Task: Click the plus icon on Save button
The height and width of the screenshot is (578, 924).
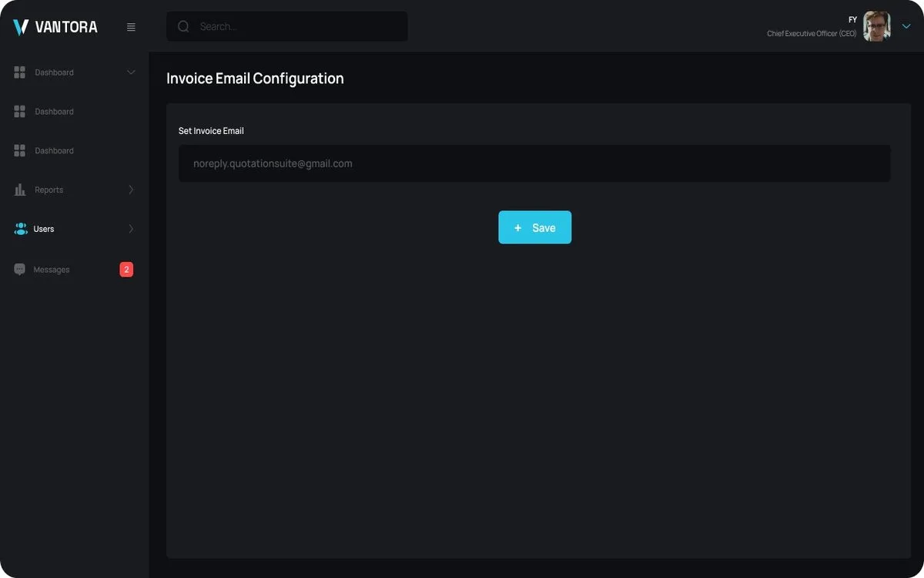Action: [518, 228]
